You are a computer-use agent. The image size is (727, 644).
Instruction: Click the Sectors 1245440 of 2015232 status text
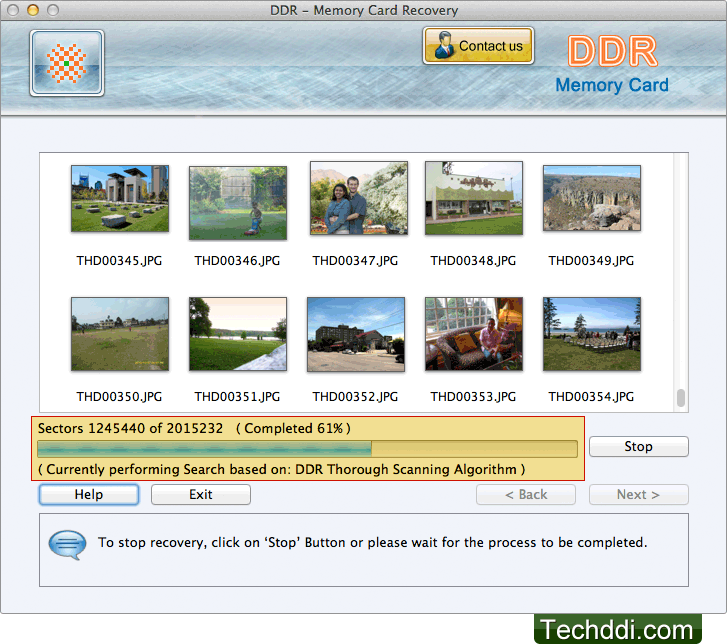pos(130,428)
